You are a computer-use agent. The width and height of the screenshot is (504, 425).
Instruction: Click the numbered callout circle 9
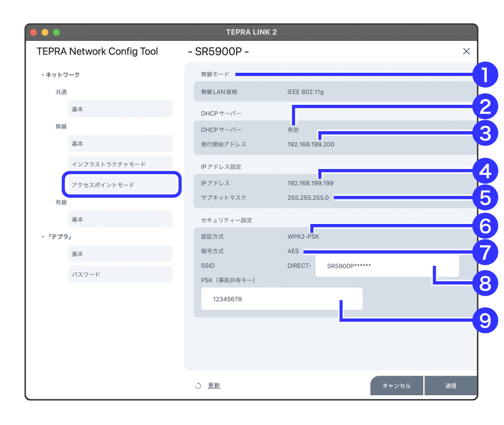485,320
